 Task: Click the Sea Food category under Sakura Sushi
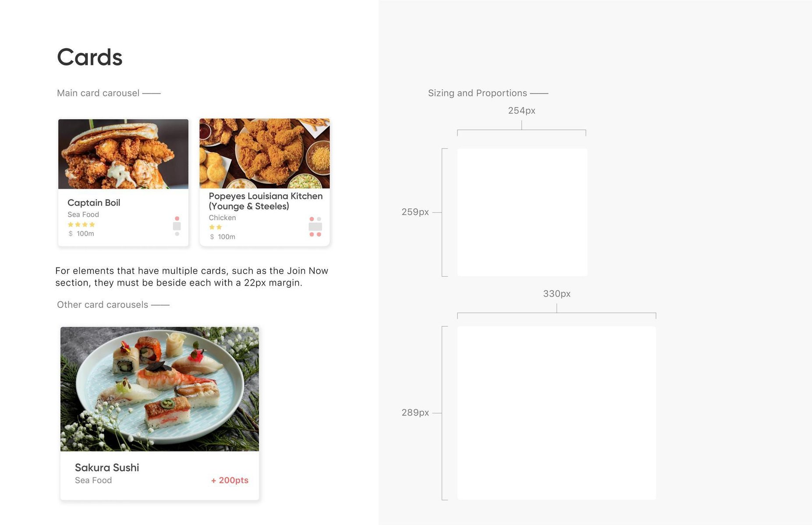(x=93, y=480)
